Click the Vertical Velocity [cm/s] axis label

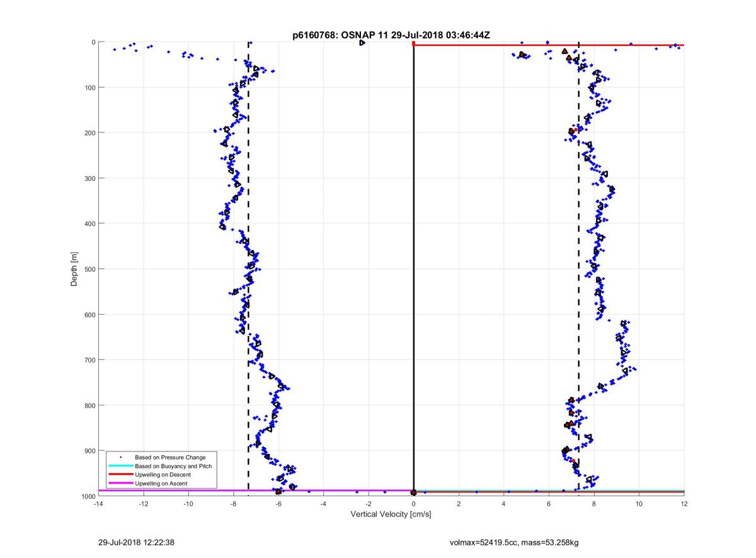click(x=391, y=514)
